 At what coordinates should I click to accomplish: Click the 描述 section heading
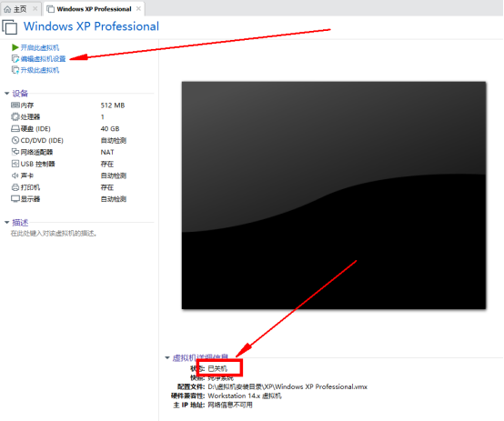(x=20, y=223)
